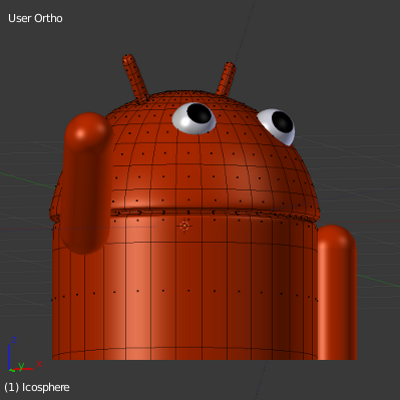Click the 3D cursor crosshair on the body
Image resolution: width=400 pixels, height=400 pixels.
click(x=185, y=226)
